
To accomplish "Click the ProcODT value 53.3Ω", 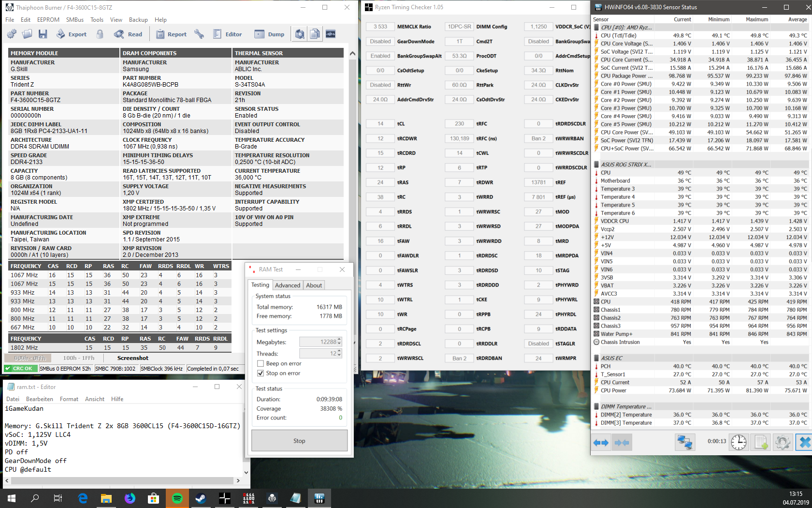I will (459, 56).
